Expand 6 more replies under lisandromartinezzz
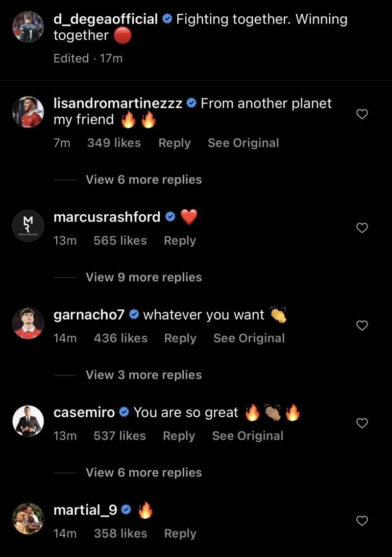 click(144, 179)
